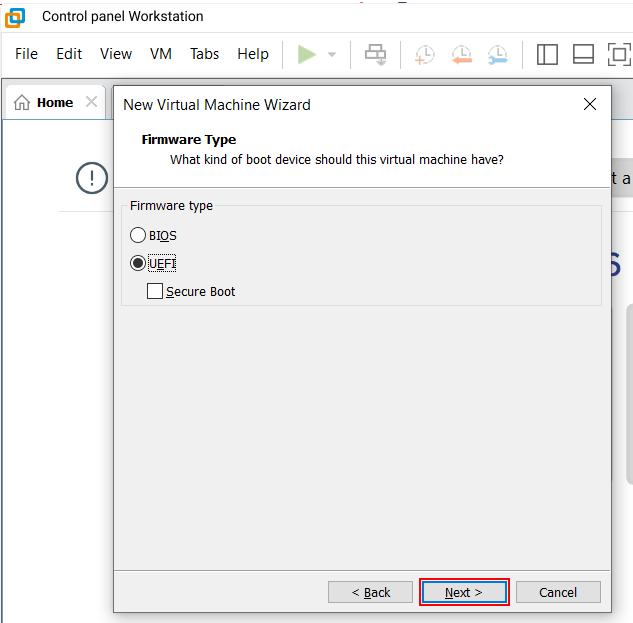This screenshot has width=633, height=623.
Task: Select the UEFI firmware option
Action: point(138,264)
